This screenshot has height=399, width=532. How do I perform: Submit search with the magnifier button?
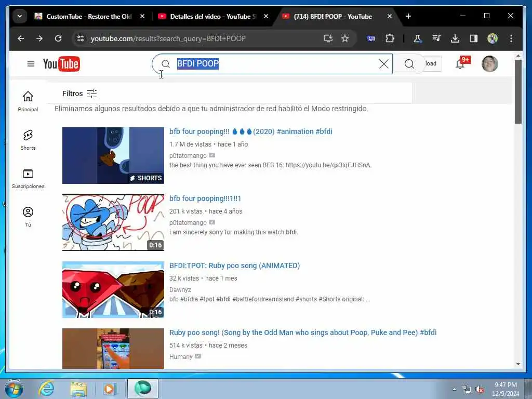pos(409,64)
